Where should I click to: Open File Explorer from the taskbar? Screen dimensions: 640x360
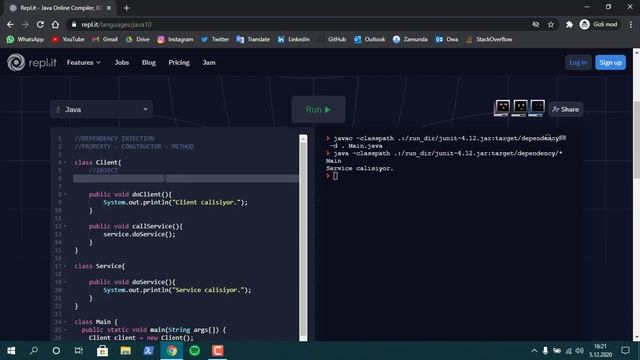point(125,351)
